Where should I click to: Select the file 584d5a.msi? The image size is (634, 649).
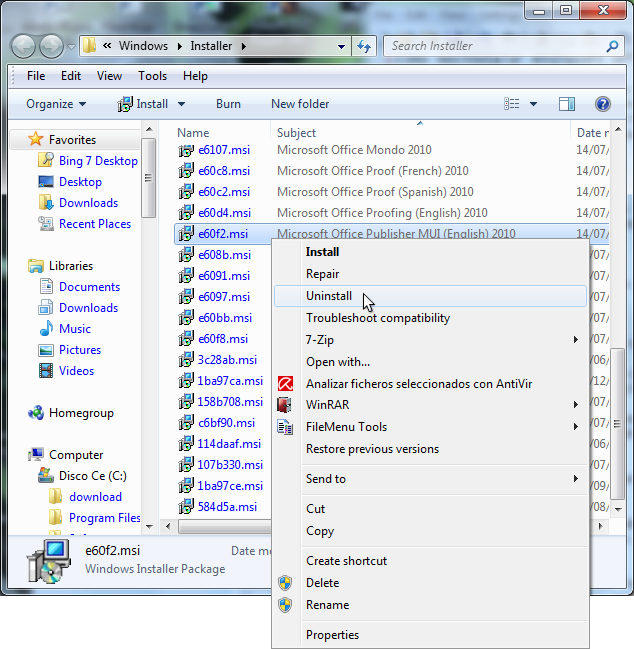tap(227, 507)
